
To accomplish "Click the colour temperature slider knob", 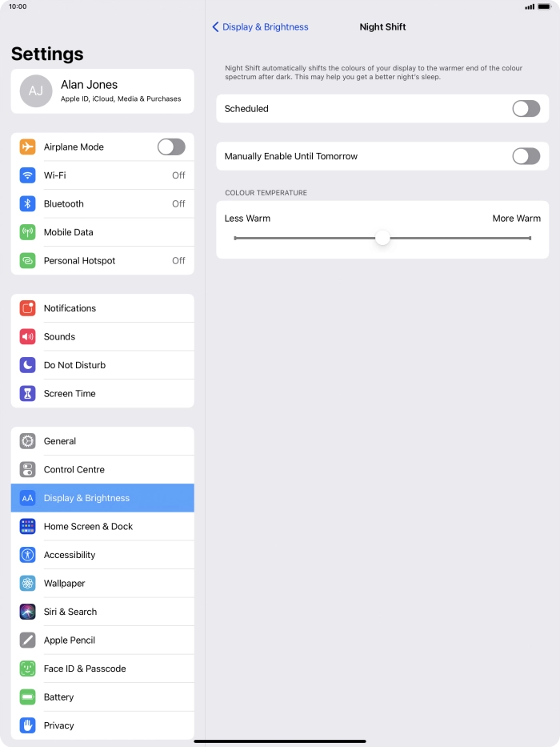I will pyautogui.click(x=382, y=238).
